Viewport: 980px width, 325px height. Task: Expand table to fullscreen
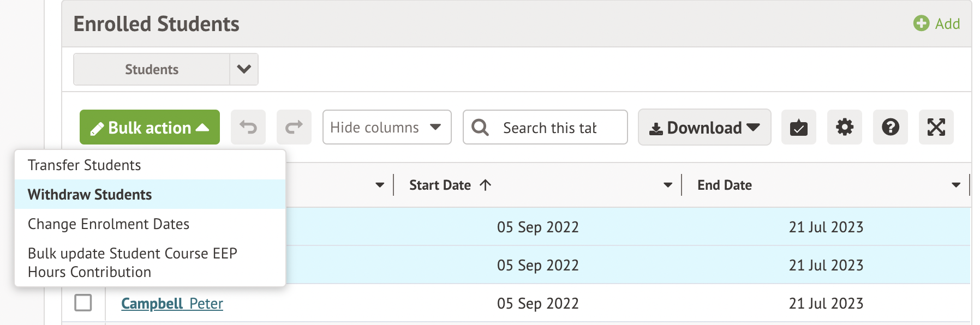[936, 128]
